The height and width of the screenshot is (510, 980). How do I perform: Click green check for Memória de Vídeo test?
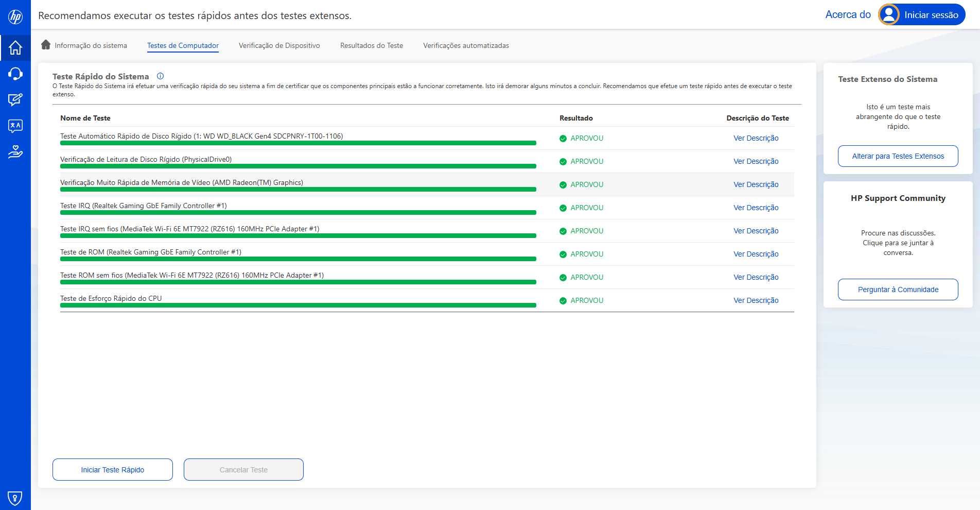563,185
